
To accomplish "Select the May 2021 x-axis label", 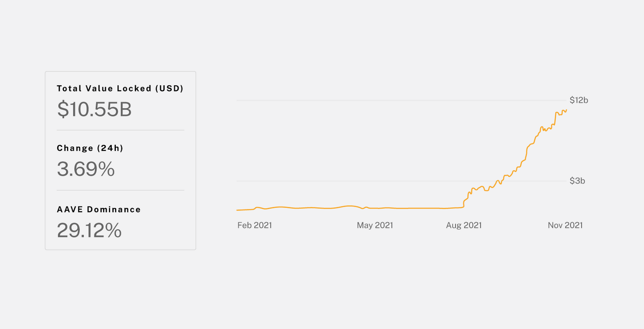I will 375,225.
